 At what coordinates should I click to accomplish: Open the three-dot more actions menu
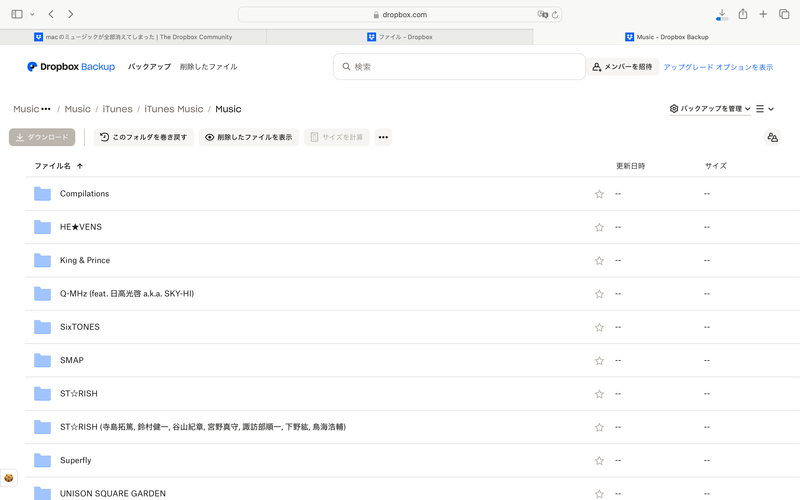click(383, 137)
